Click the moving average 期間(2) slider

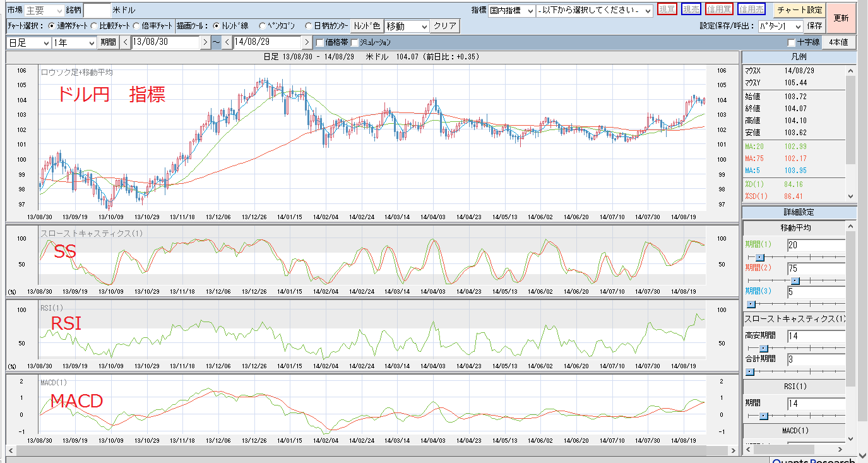795,280
